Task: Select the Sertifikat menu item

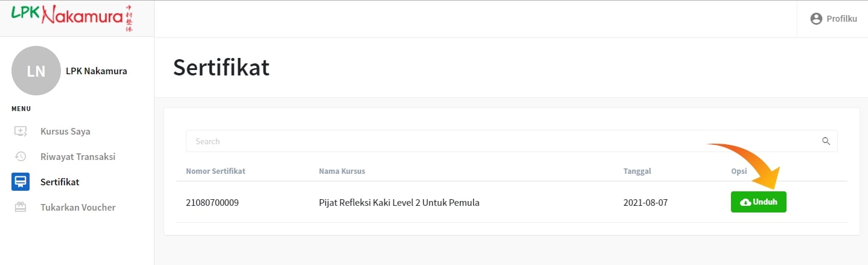Action: pos(60,182)
